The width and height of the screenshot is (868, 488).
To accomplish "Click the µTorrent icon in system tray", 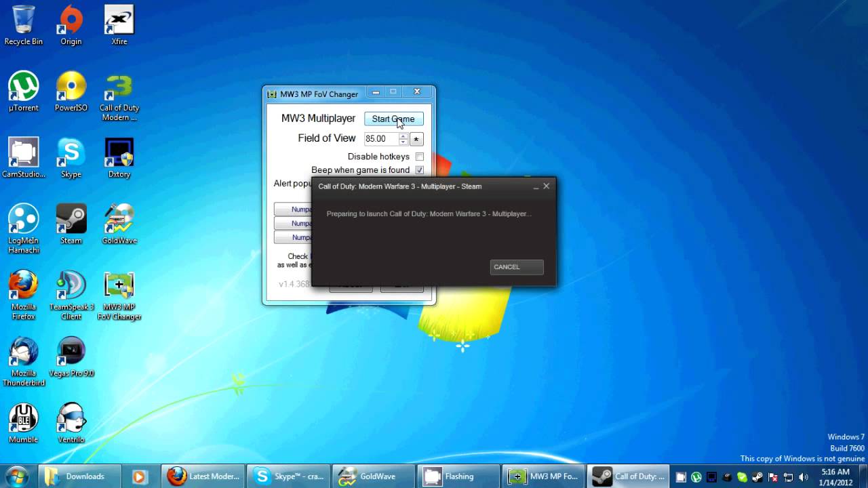I will pyautogui.click(x=696, y=477).
